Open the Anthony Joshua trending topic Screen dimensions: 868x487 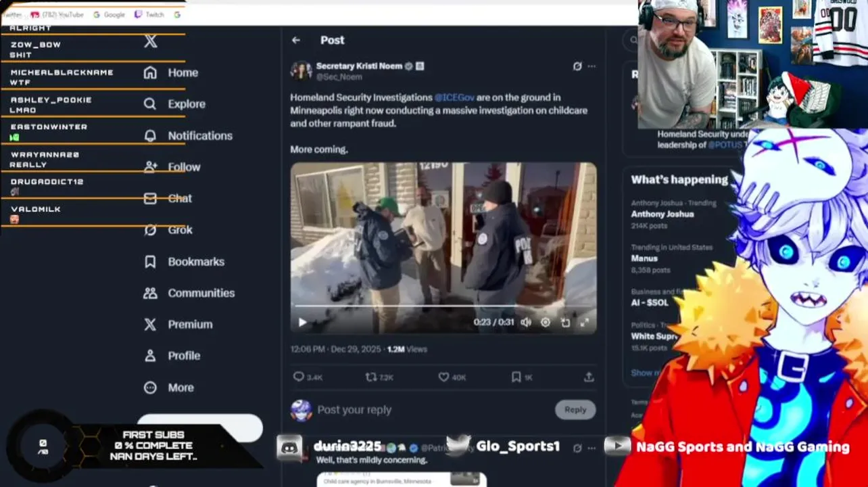(x=662, y=214)
